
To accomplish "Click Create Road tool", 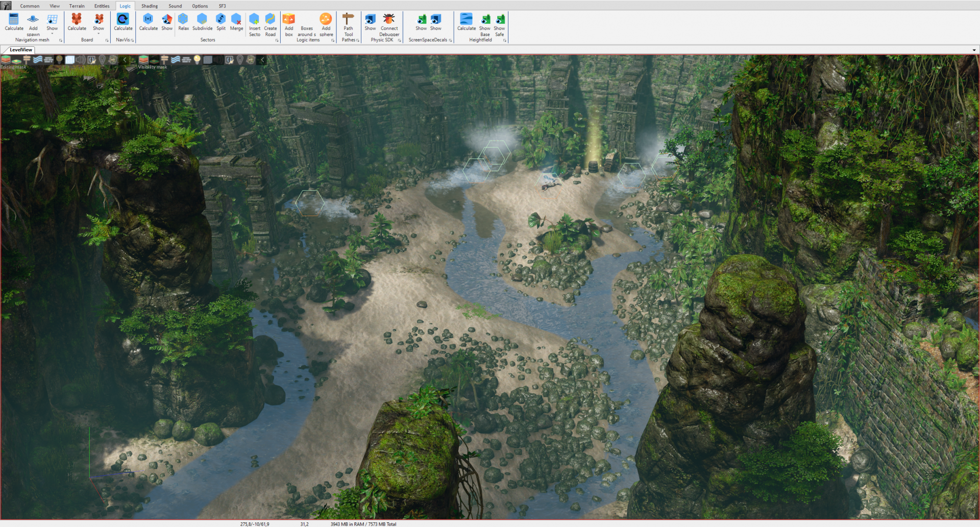I will [x=270, y=22].
